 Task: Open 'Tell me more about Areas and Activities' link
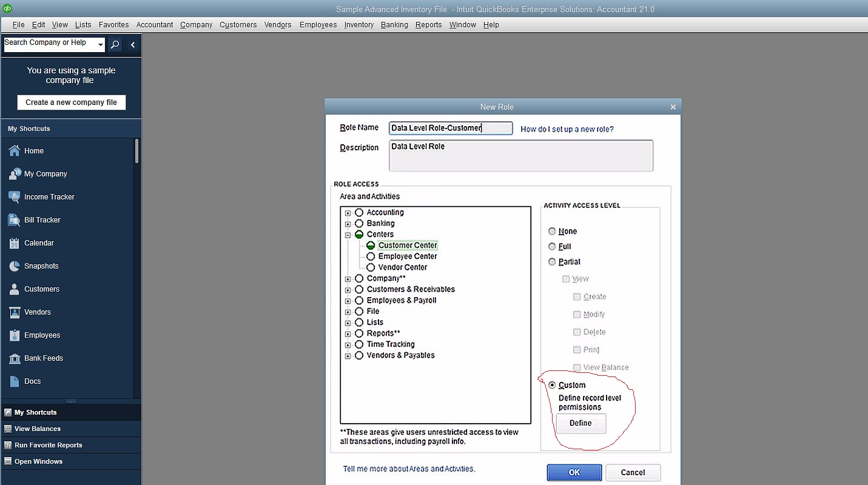pos(409,469)
